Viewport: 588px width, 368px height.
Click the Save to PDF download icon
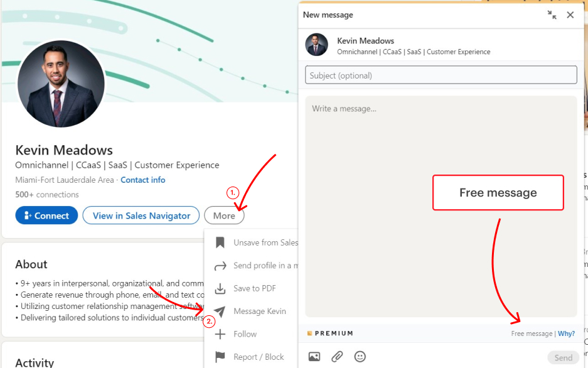click(220, 289)
